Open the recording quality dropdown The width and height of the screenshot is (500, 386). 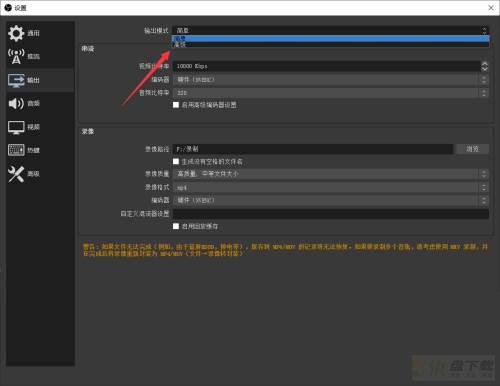click(331, 174)
